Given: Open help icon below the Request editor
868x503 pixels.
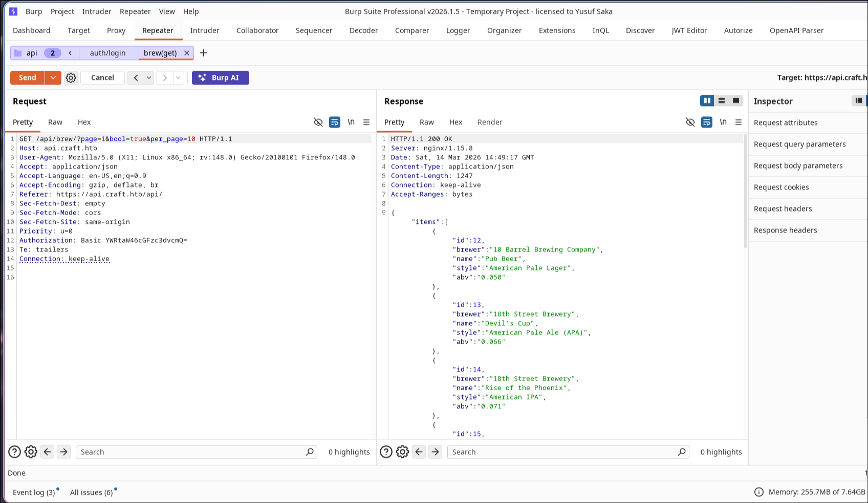Looking at the screenshot, I should point(14,452).
